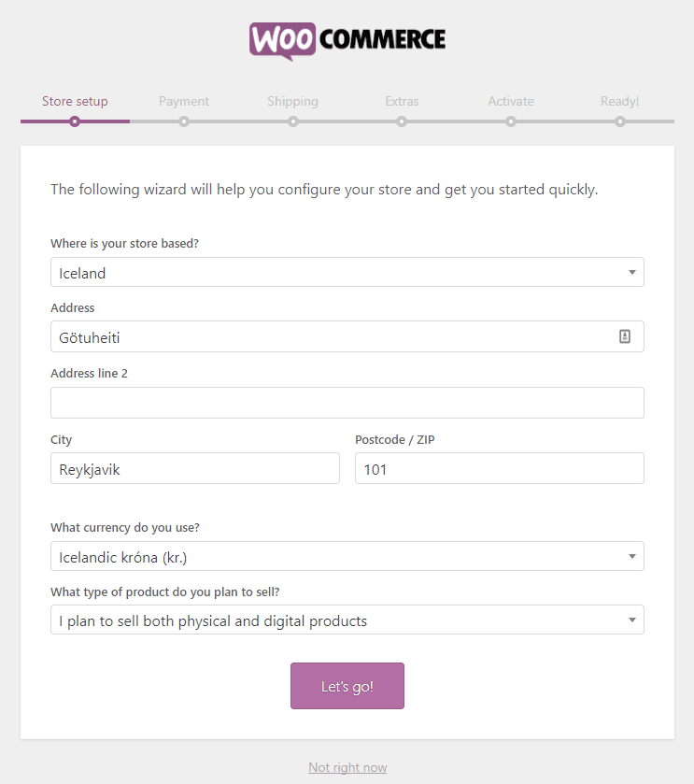This screenshot has height=784, width=694.
Task: Click the Postcode / ZIP field showing 101
Action: [499, 467]
